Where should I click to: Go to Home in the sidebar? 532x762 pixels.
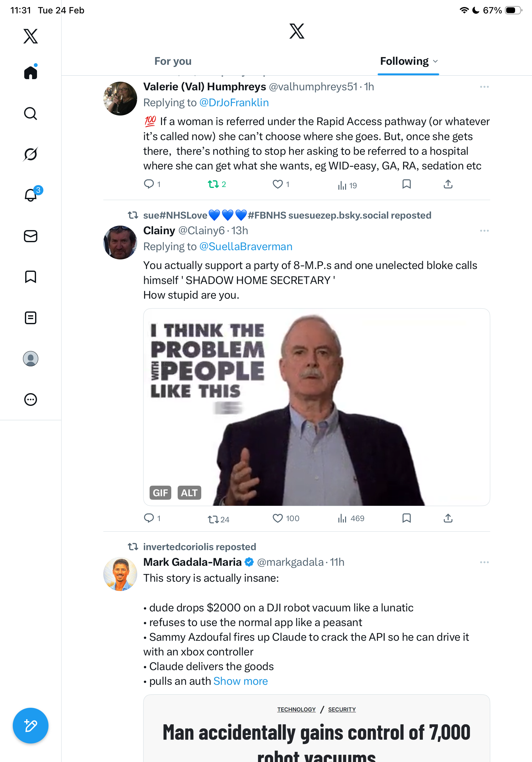[31, 72]
